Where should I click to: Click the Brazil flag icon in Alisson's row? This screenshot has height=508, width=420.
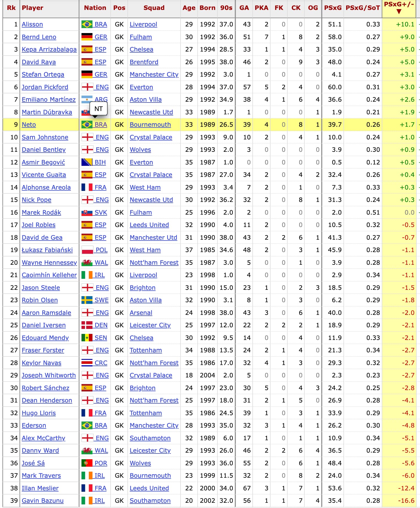pos(87,25)
